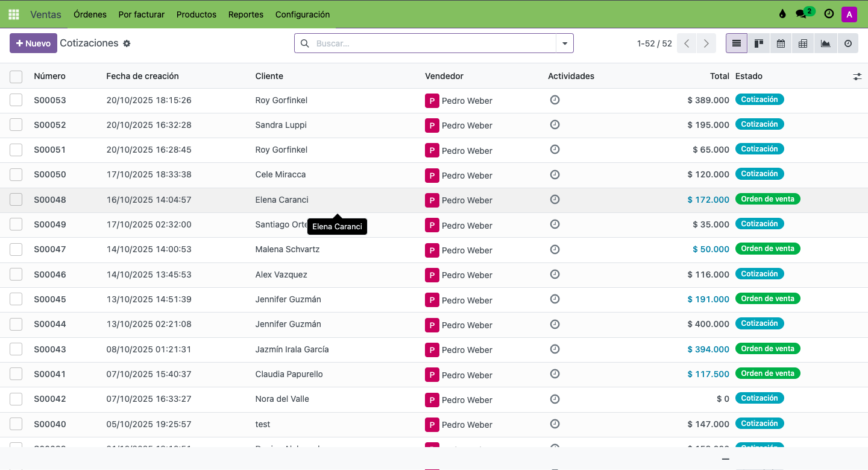Open the conversations messages icon
The width and height of the screenshot is (868, 470).
[x=801, y=14]
